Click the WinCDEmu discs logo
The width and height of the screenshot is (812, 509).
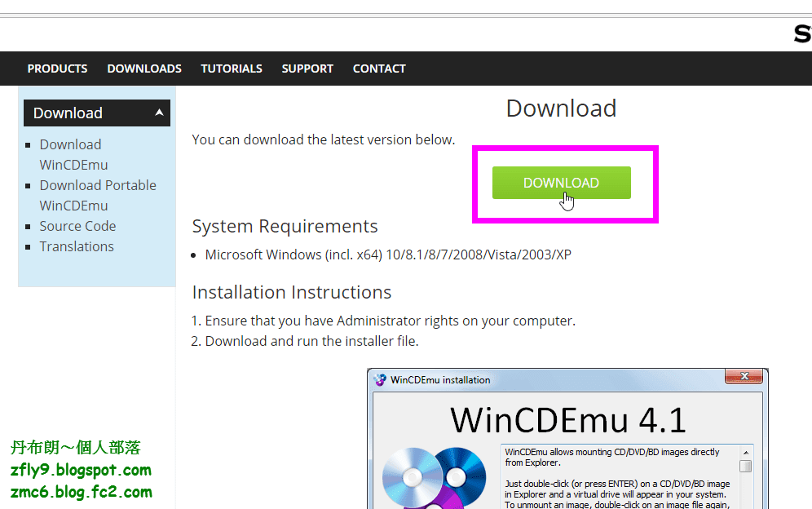434,478
